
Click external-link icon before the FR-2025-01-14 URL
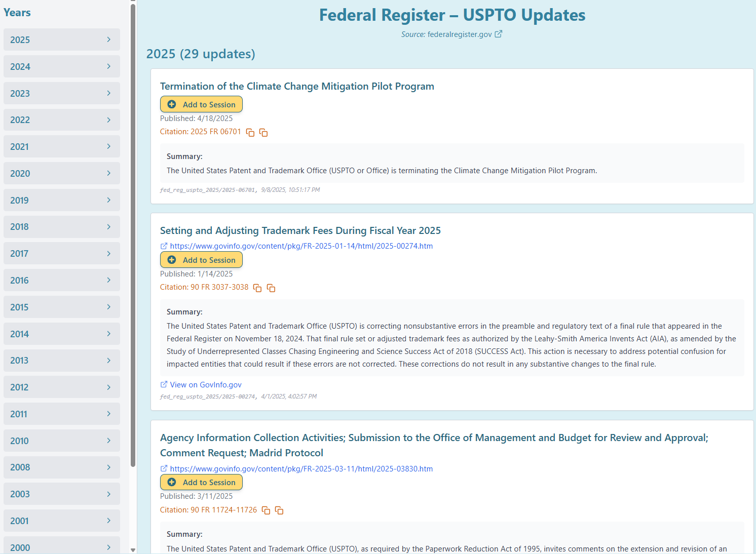click(164, 246)
